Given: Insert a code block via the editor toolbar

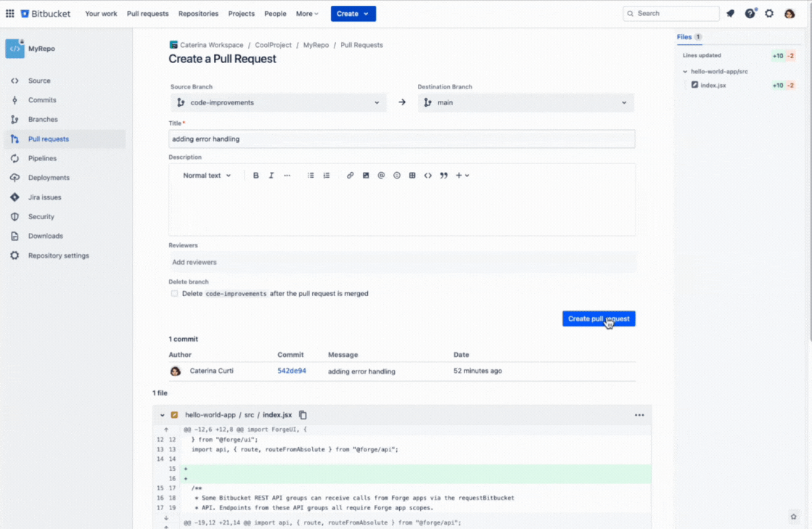Looking at the screenshot, I should 427,175.
